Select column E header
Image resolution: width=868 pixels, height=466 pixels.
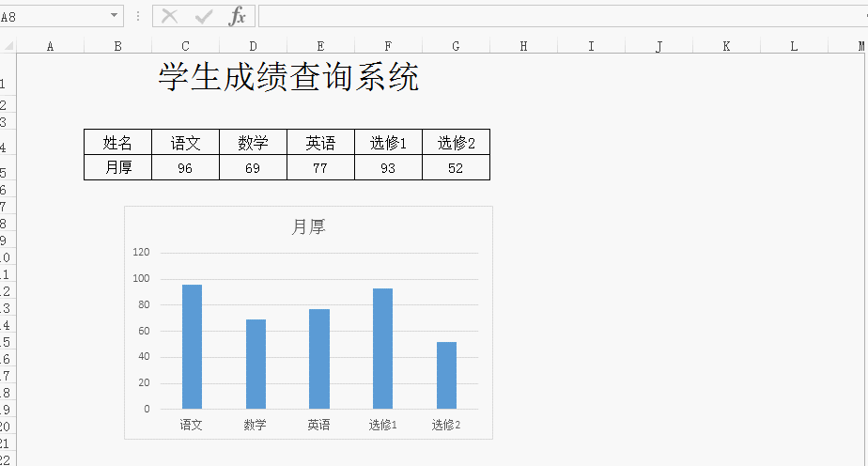(x=320, y=46)
